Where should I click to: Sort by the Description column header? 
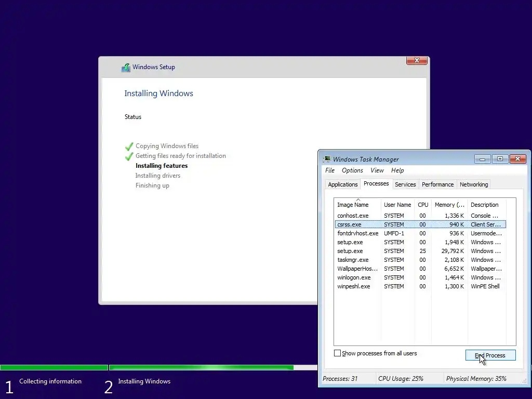486,205
